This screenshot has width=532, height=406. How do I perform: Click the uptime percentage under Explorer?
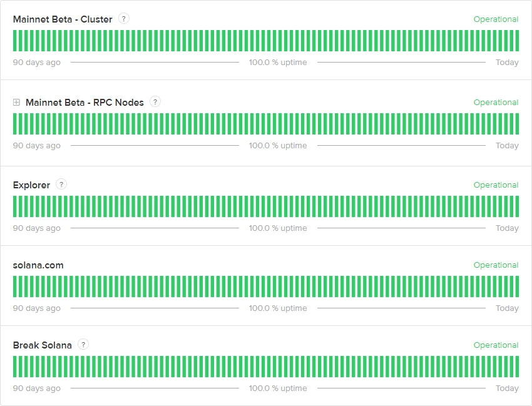pos(278,228)
